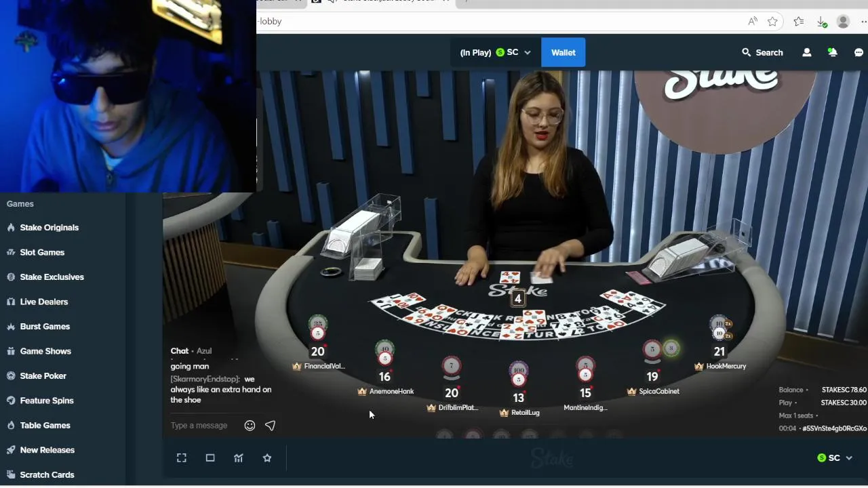
Task: Open browser downloads icon
Action: [x=821, y=22]
